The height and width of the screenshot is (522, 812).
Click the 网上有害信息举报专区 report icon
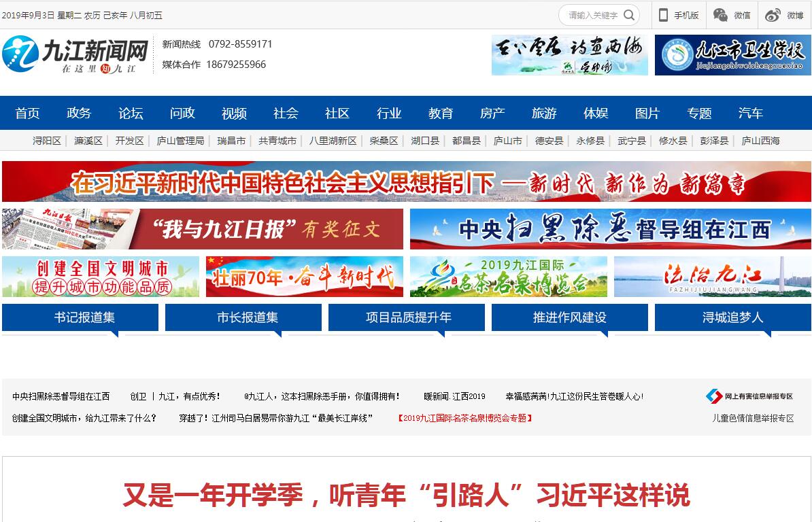[x=713, y=396]
